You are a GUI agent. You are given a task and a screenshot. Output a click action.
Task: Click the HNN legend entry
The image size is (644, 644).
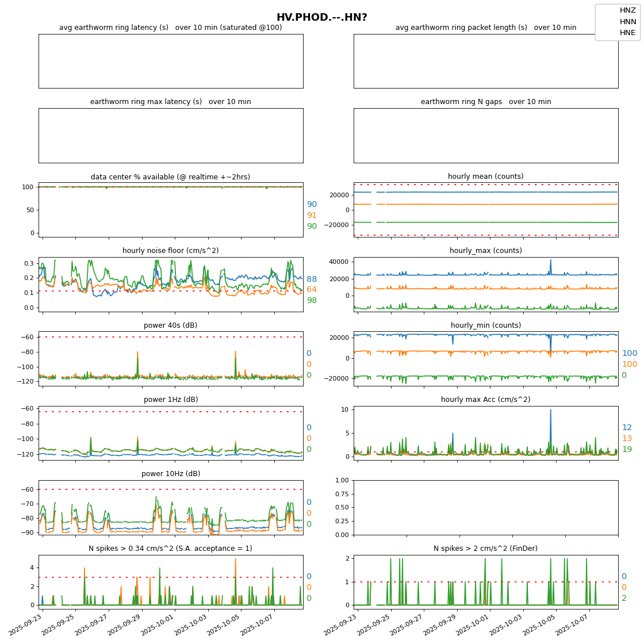coord(627,22)
